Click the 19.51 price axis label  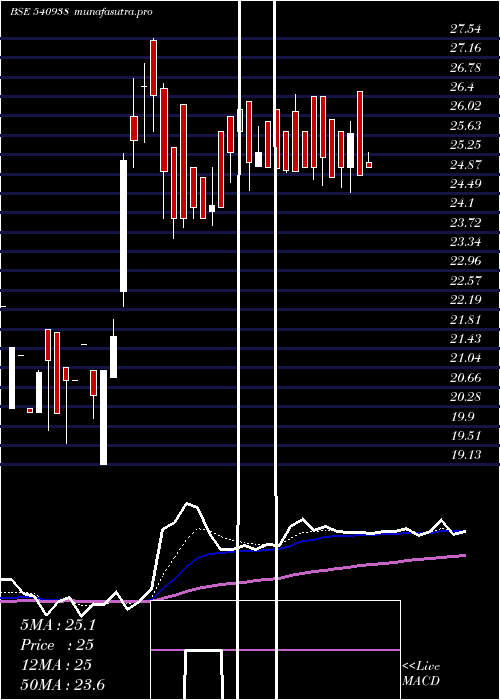[x=466, y=436]
